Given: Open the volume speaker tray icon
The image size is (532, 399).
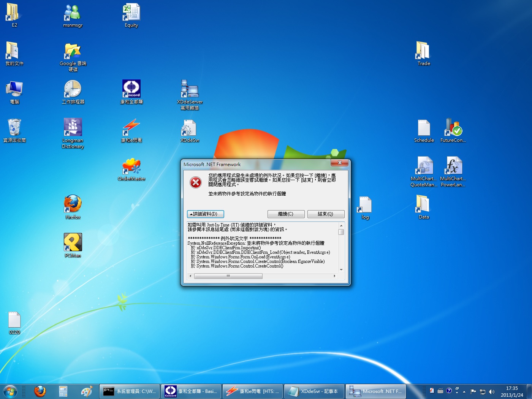Looking at the screenshot, I should tap(492, 391).
